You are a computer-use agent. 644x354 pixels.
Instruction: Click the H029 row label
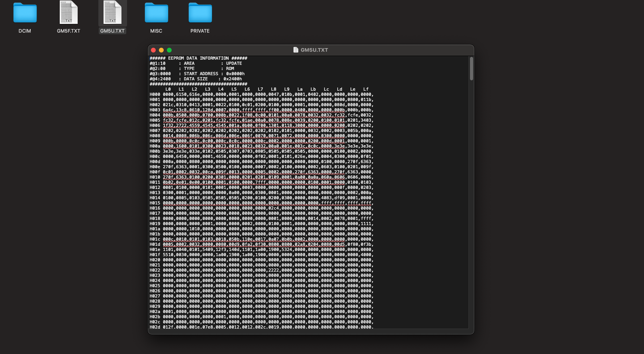click(155, 307)
